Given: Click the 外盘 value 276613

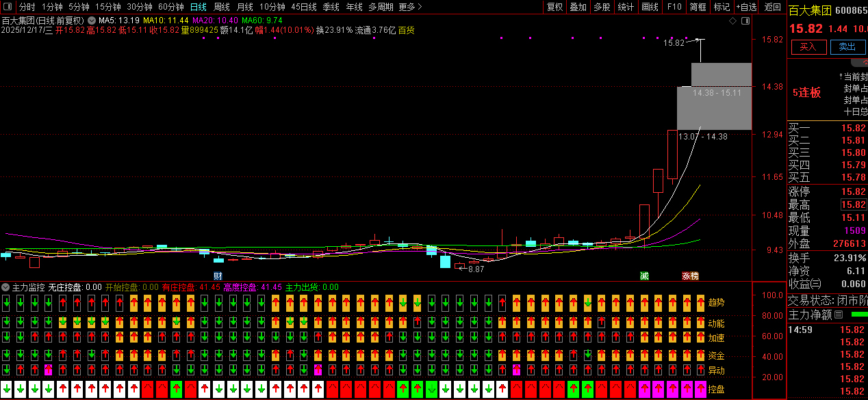Looking at the screenshot, I should point(850,243).
